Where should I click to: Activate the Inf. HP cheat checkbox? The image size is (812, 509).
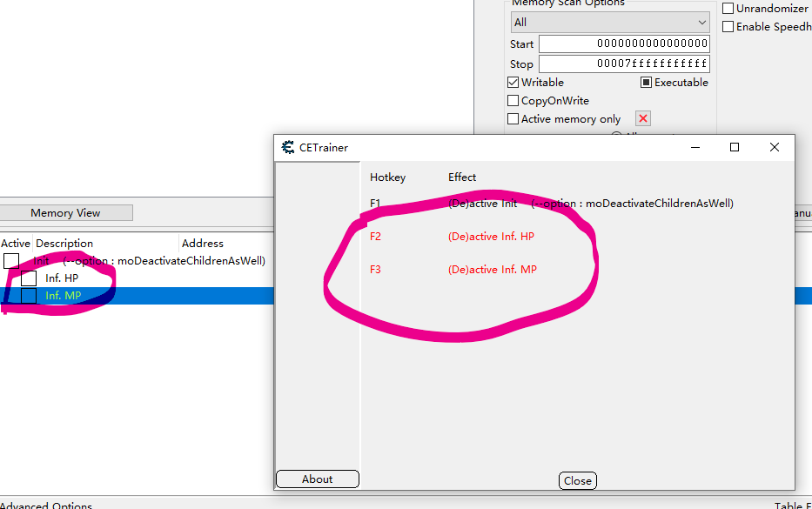(29, 278)
